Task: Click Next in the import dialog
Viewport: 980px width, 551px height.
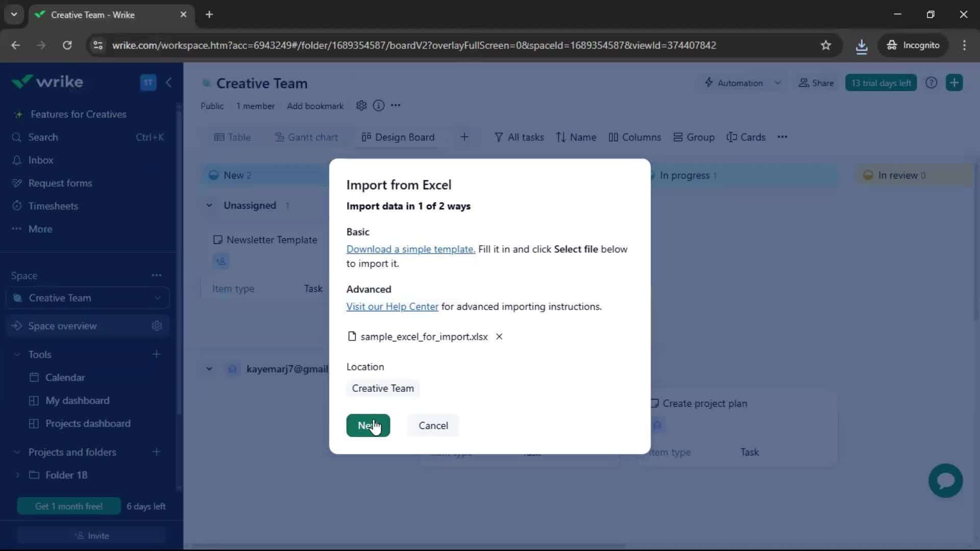Action: tap(368, 425)
